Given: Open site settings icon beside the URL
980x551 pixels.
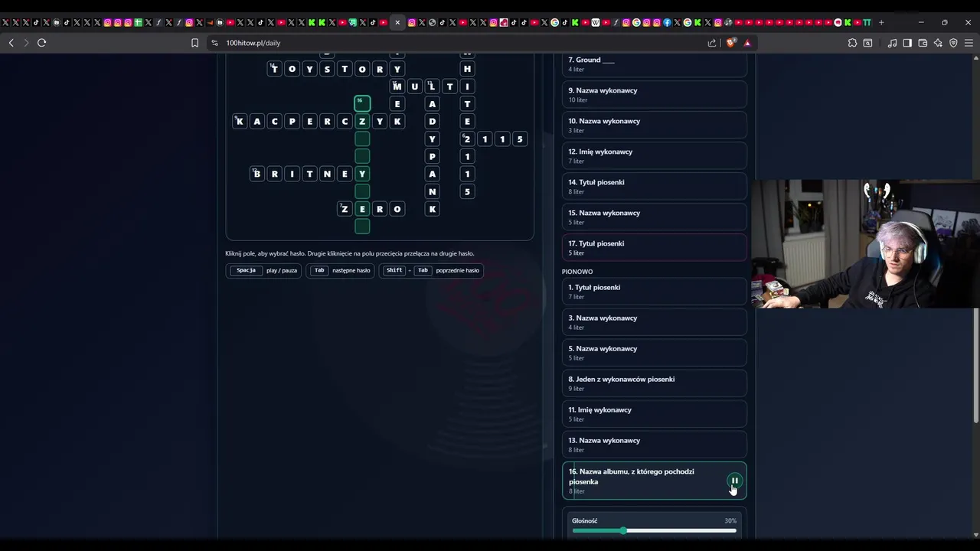Looking at the screenshot, I should tap(214, 43).
